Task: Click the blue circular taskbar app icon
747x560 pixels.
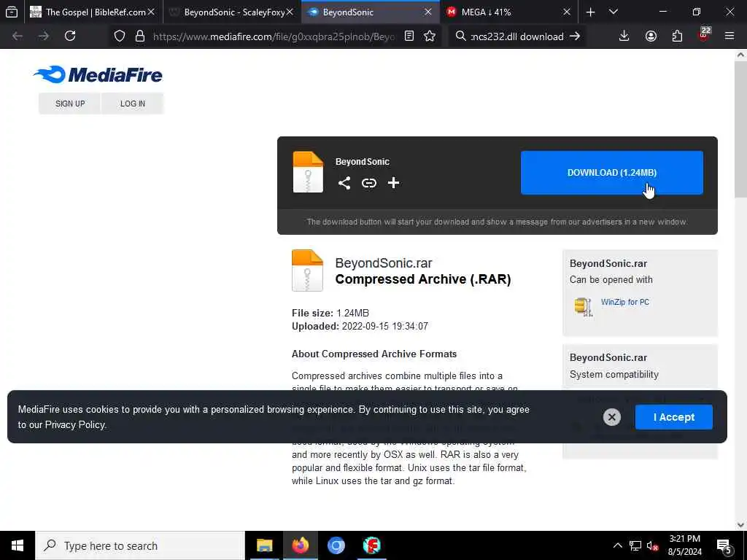Action: (336, 545)
